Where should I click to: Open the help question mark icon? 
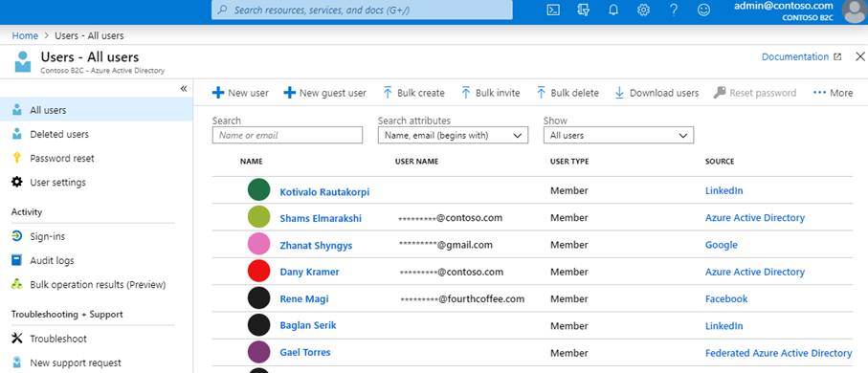tap(674, 10)
